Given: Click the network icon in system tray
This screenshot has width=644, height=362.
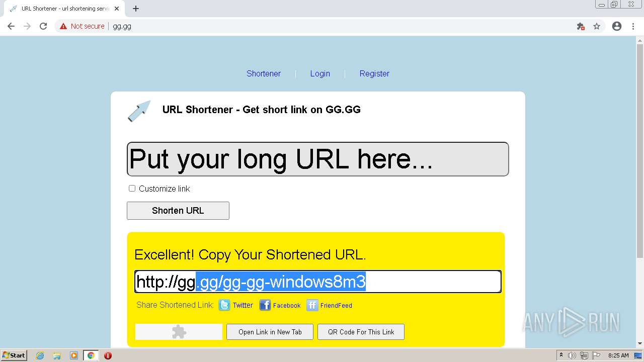Looking at the screenshot, I should (x=584, y=355).
